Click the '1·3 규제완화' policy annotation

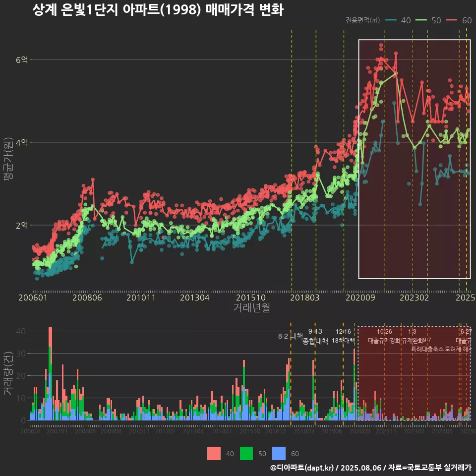pos(412,336)
